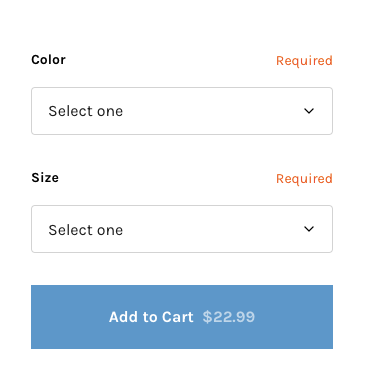369x371 pixels.
Task: Expand the Size options list via its arrow
Action: [x=309, y=229]
